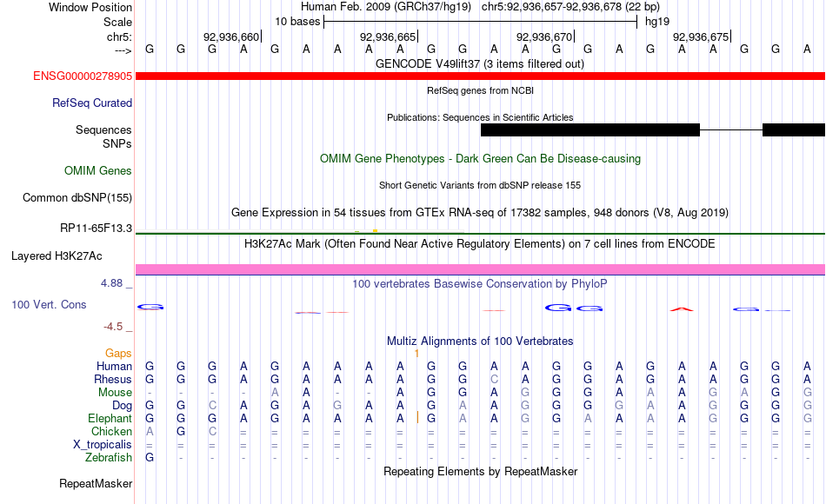Click the H3K27Ac Mark track title
826x504 pixels.
pyautogui.click(x=480, y=243)
